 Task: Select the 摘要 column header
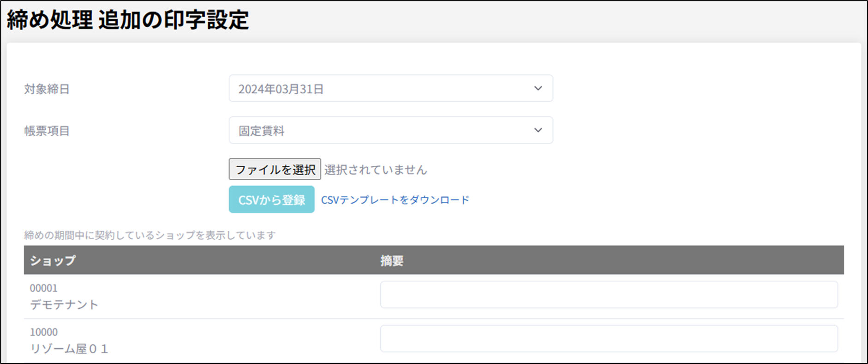pyautogui.click(x=392, y=261)
